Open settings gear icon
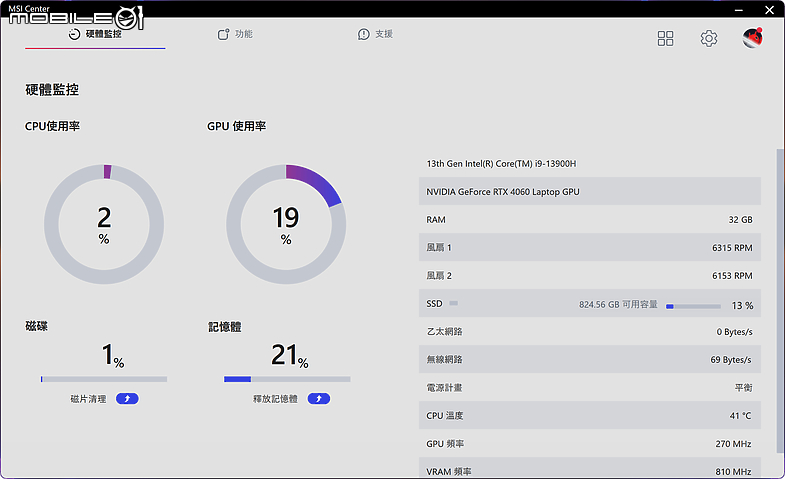785x479 pixels. pos(708,39)
